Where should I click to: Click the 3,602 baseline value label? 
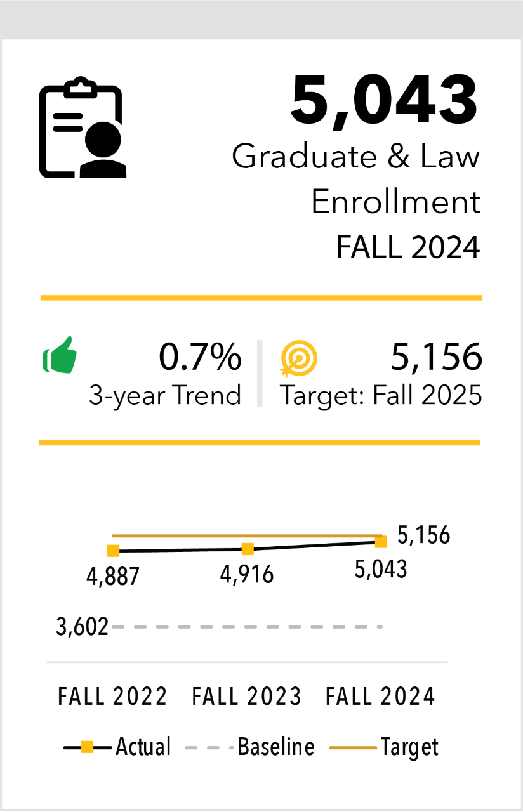coord(83,627)
